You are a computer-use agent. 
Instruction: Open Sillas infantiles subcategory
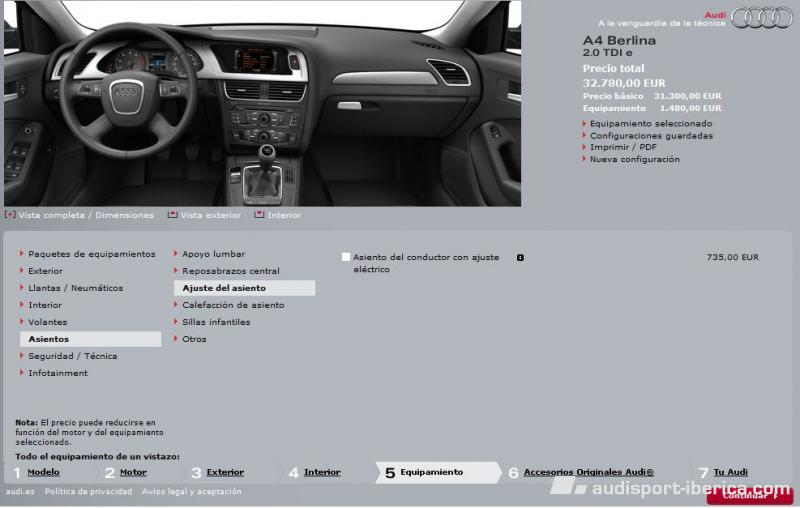216,322
